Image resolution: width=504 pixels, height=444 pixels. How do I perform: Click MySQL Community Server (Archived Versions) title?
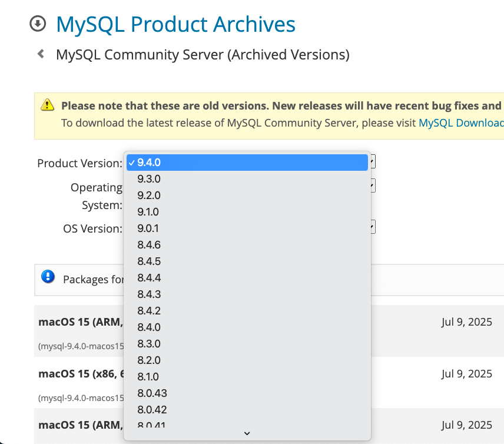coord(203,55)
